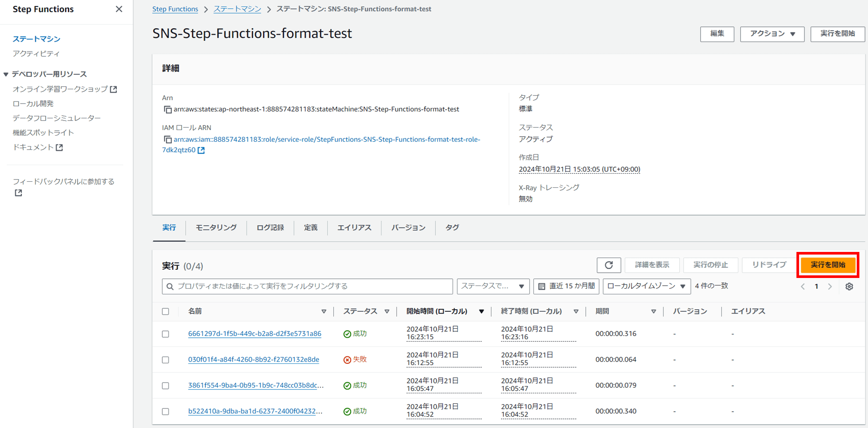Click the external link icon after 7dk2qtz60

click(201, 150)
